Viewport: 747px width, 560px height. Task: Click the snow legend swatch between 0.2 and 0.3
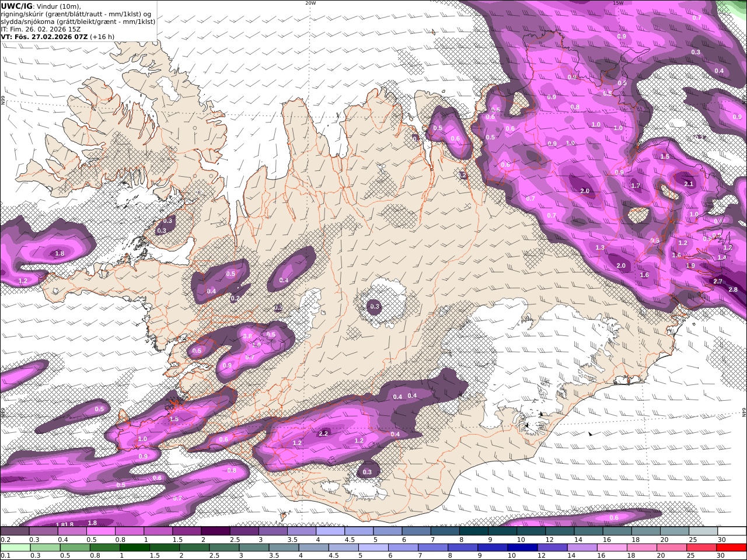(x=15, y=531)
